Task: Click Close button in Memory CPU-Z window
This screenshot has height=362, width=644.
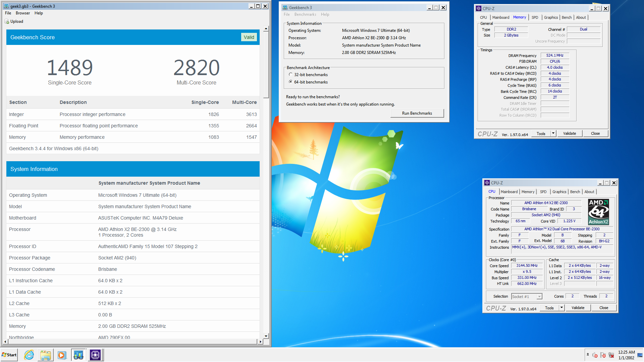Action: (595, 133)
